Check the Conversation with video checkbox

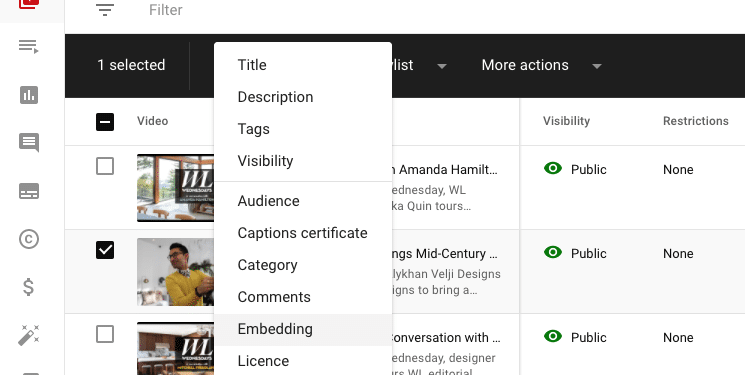pyautogui.click(x=105, y=334)
